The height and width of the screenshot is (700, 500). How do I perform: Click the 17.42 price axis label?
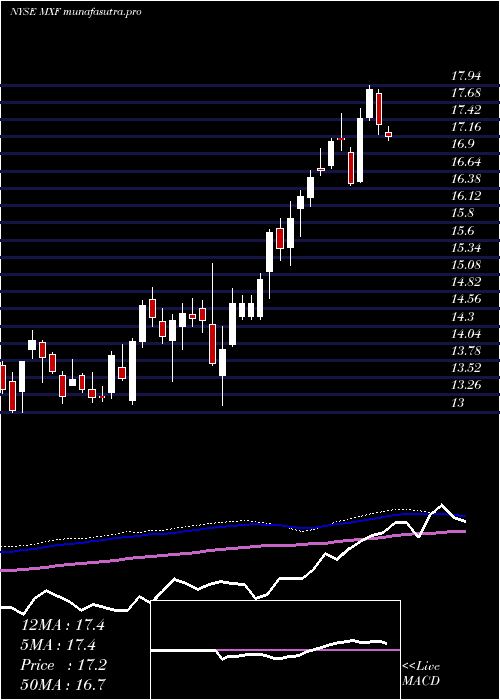pos(466,110)
